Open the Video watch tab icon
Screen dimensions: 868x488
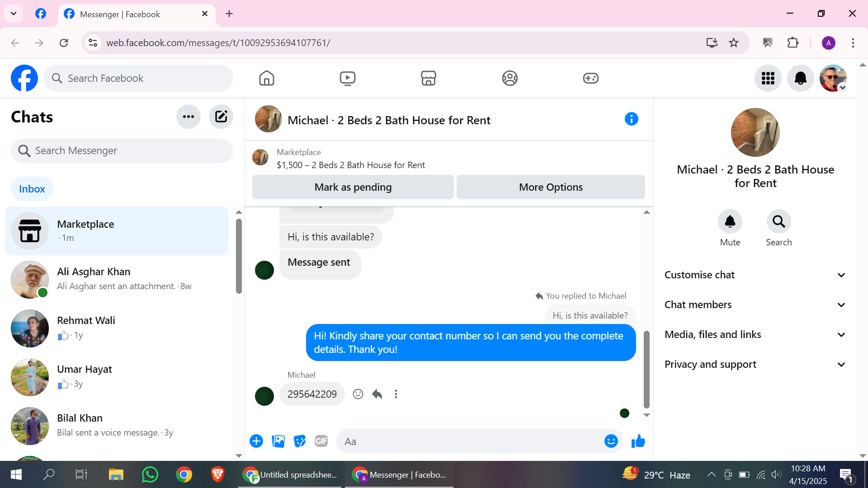347,78
